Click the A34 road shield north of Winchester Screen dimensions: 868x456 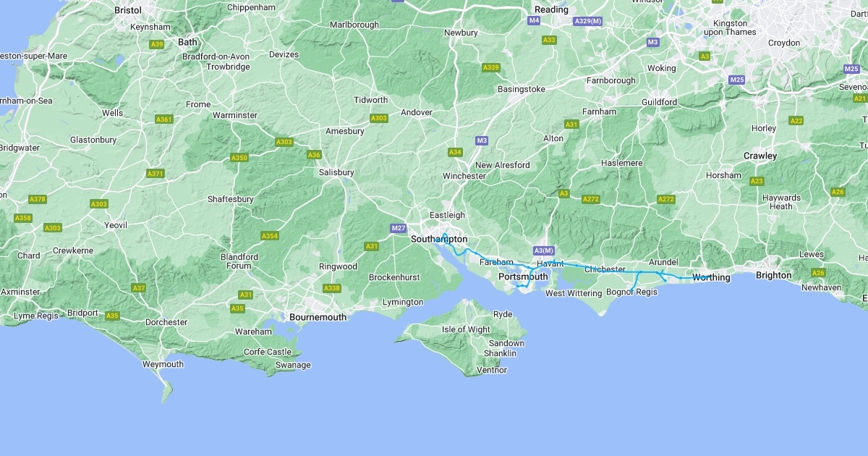(455, 152)
